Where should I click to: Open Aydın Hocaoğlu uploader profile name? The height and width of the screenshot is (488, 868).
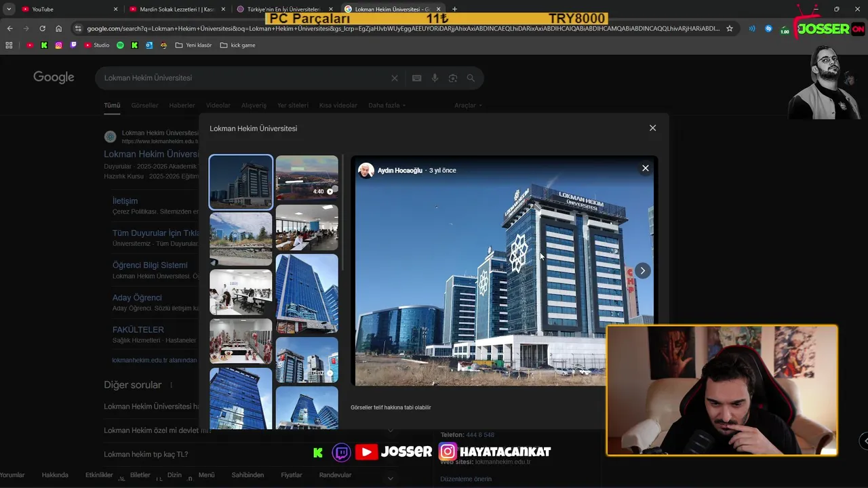(399, 170)
